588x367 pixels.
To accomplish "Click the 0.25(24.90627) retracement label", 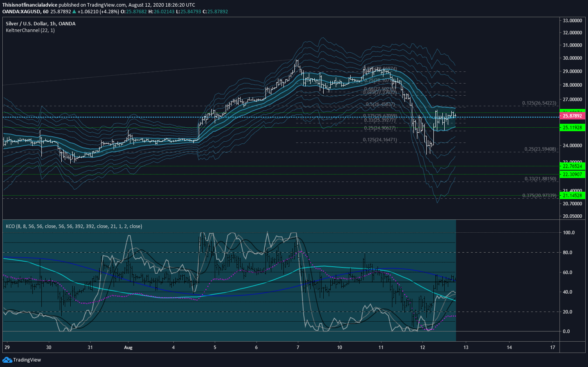I will (380, 128).
